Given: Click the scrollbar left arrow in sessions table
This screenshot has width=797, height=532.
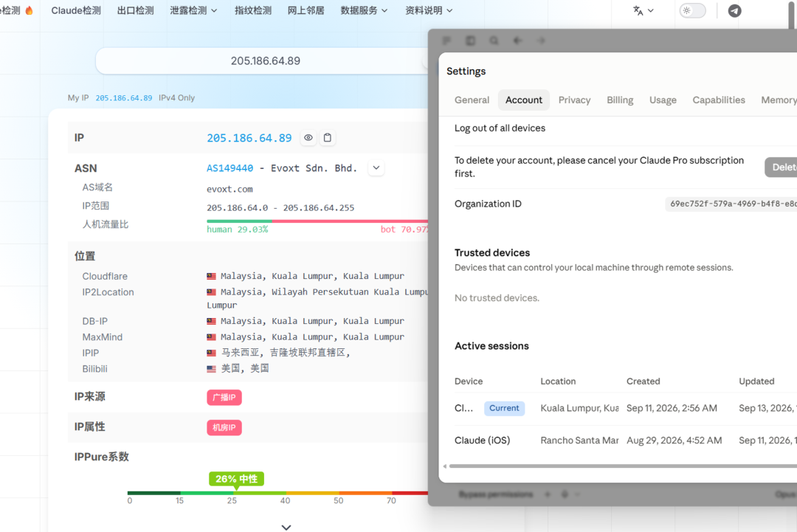Looking at the screenshot, I should 445,466.
